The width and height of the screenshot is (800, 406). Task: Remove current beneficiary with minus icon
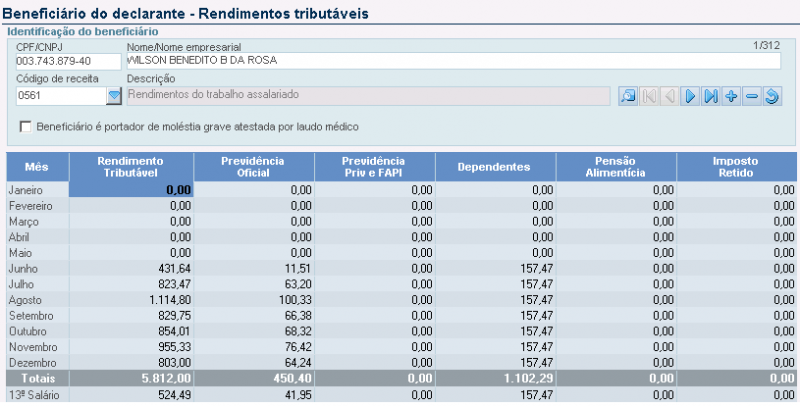(x=752, y=96)
